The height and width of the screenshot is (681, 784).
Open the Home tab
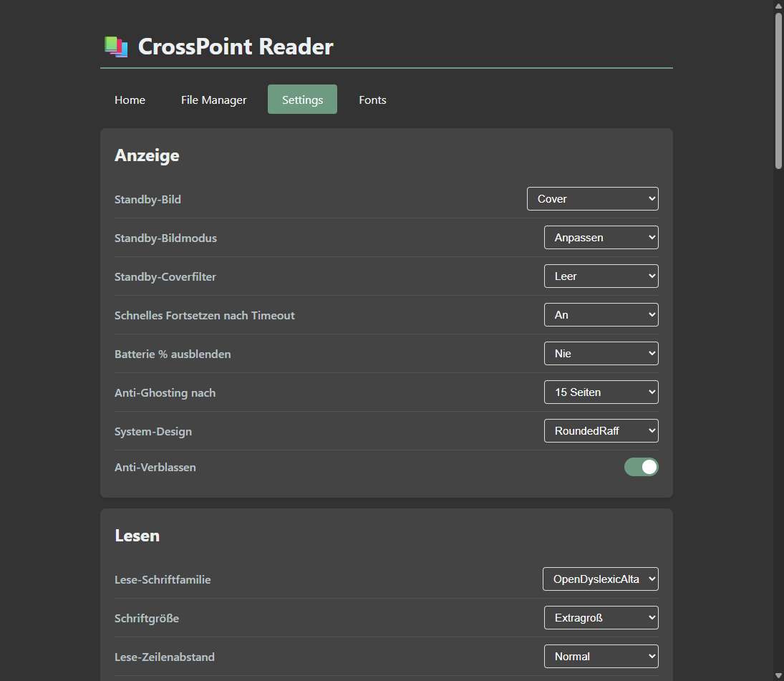(x=130, y=100)
